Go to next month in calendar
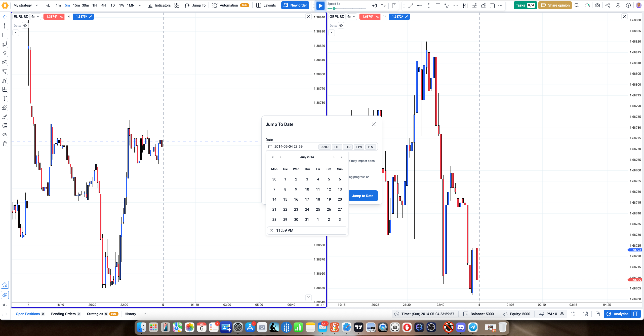The height and width of the screenshot is (336, 644). (x=334, y=157)
